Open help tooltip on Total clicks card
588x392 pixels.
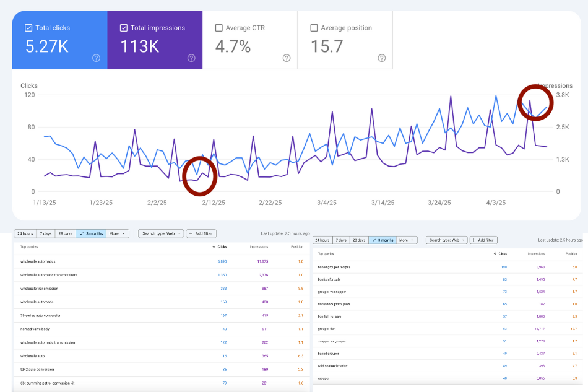click(x=96, y=58)
